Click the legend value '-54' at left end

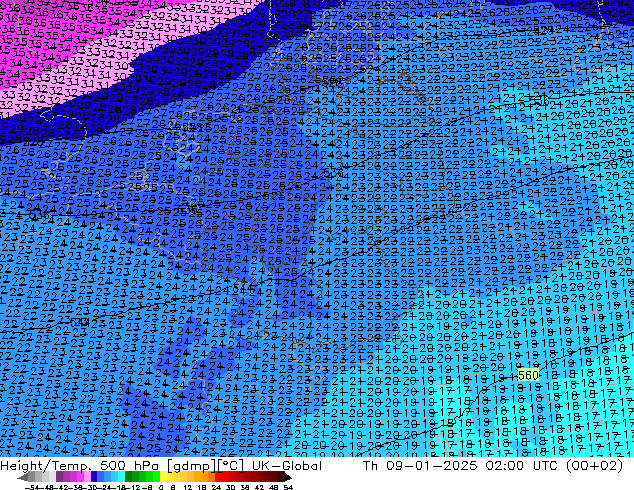click(x=32, y=487)
